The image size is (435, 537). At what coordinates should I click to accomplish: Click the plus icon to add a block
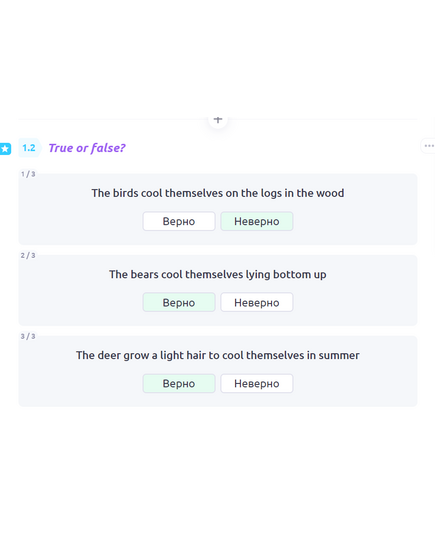tap(218, 120)
